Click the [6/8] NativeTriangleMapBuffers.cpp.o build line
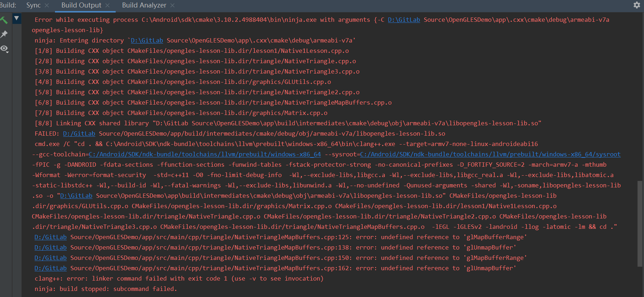Image resolution: width=644 pixels, height=297 pixels. [x=213, y=103]
